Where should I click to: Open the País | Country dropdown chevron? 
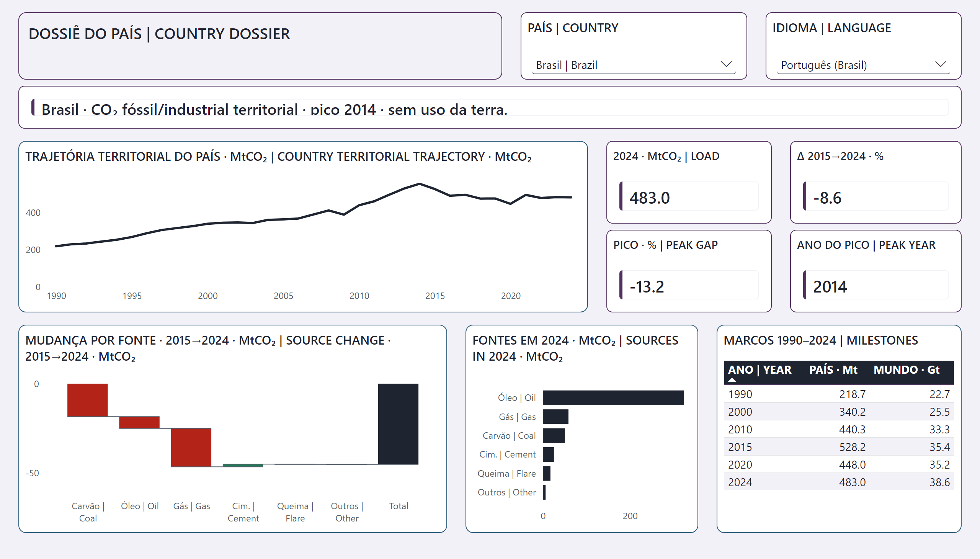[726, 64]
